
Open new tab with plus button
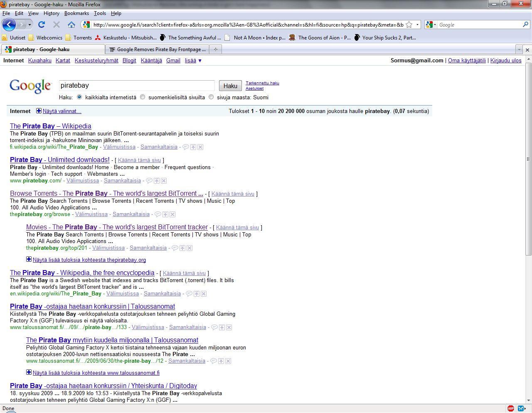pos(215,49)
